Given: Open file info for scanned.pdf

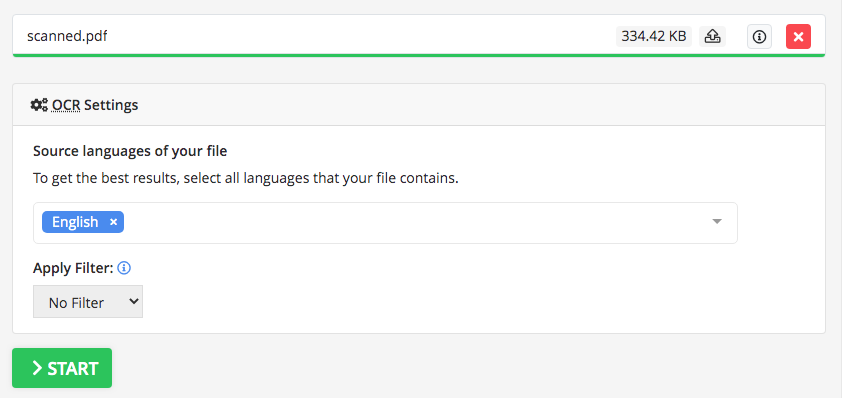Looking at the screenshot, I should (759, 37).
